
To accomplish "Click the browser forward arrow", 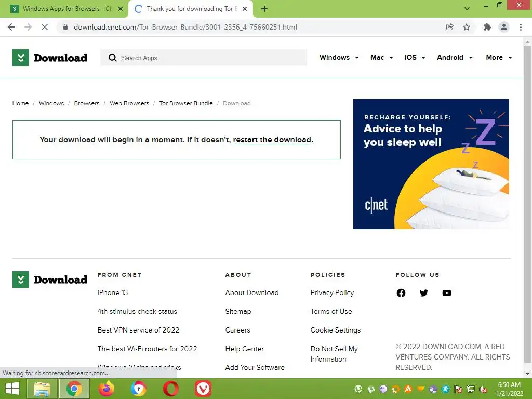I will click(28, 27).
